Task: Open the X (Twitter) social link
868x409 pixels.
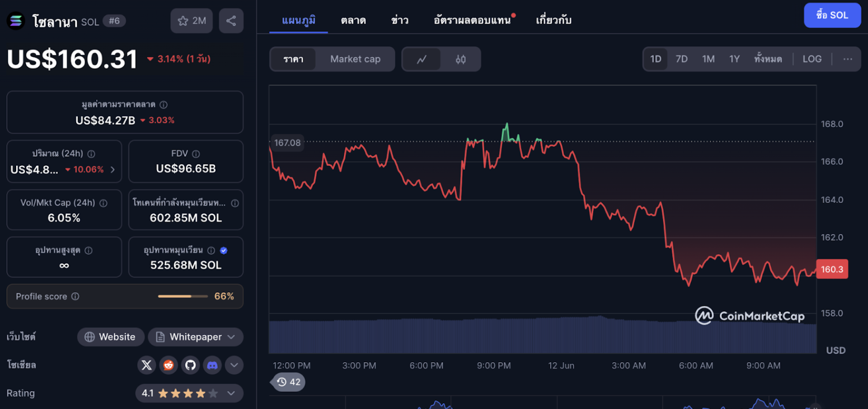Action: click(147, 365)
